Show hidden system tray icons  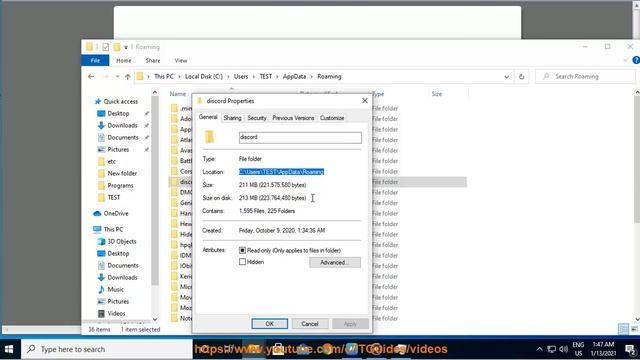click(x=539, y=349)
